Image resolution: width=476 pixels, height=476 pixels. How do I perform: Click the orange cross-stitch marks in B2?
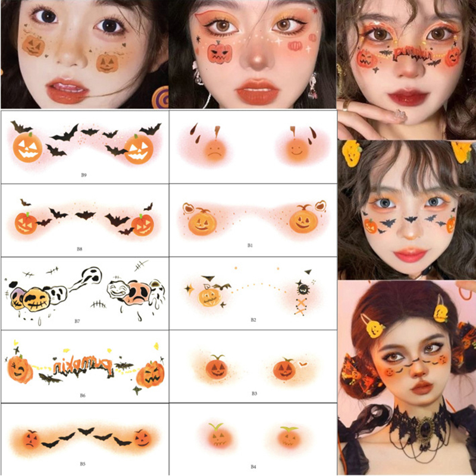[x=300, y=306]
